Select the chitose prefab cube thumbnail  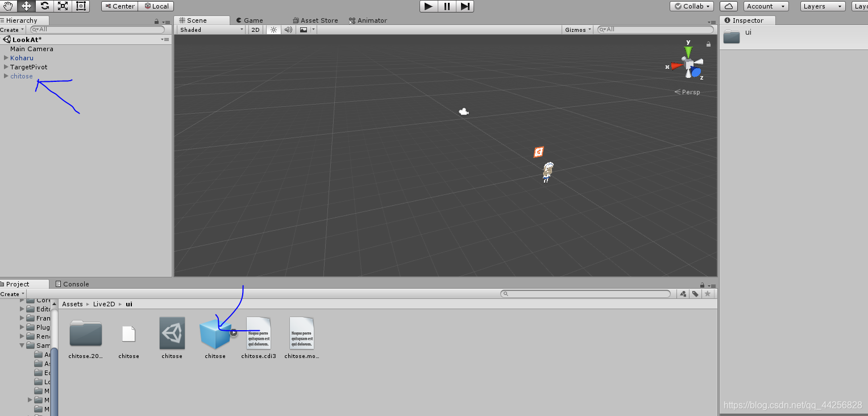coord(215,334)
